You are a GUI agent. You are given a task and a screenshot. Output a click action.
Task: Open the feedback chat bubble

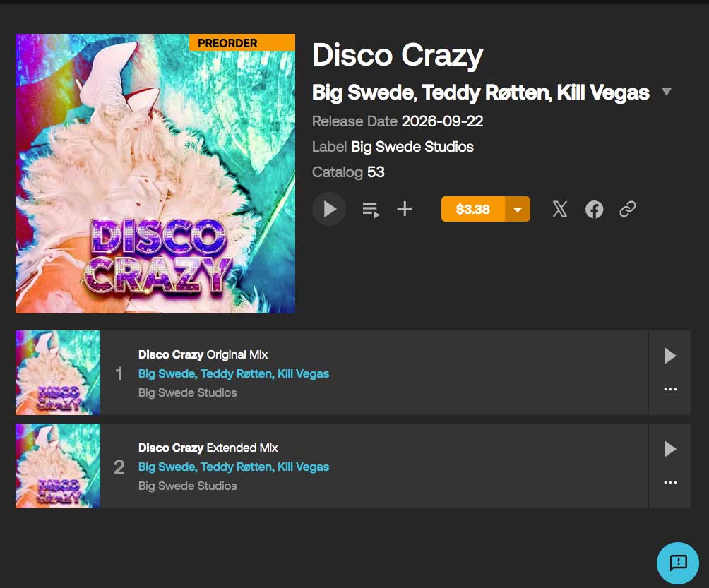click(x=678, y=563)
